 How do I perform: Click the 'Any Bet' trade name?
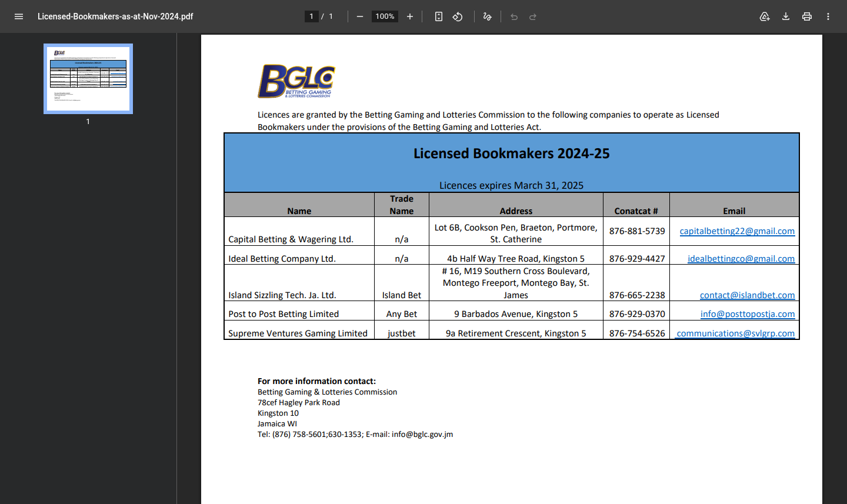402,314
